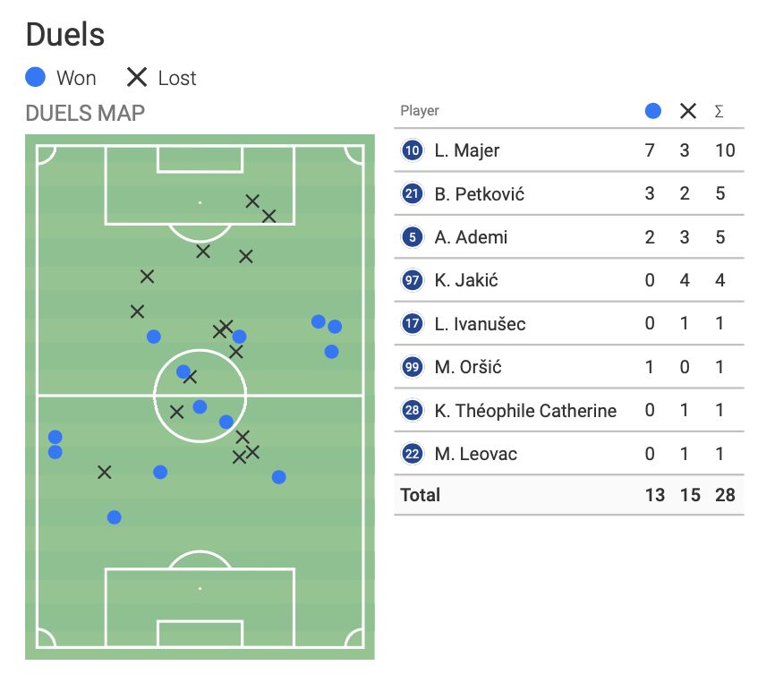Click Théophile Catherine's number 28 badge
This screenshot has width=775, height=700.
click(x=412, y=411)
